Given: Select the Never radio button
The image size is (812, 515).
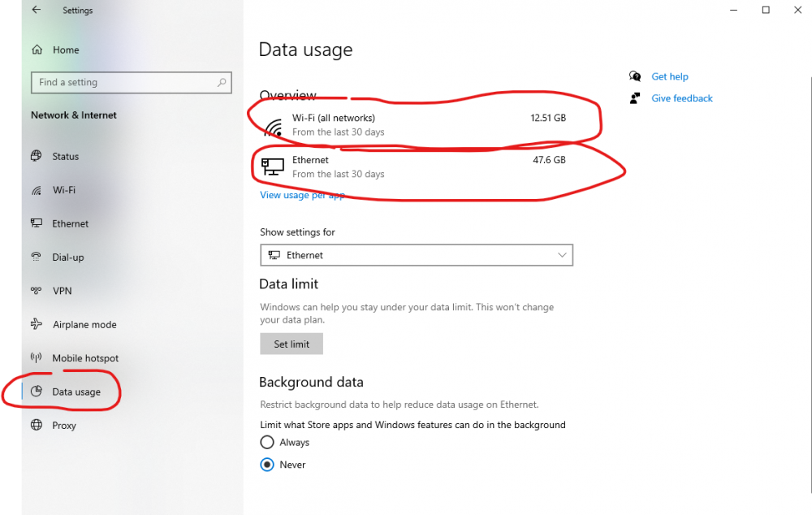Looking at the screenshot, I should 266,464.
